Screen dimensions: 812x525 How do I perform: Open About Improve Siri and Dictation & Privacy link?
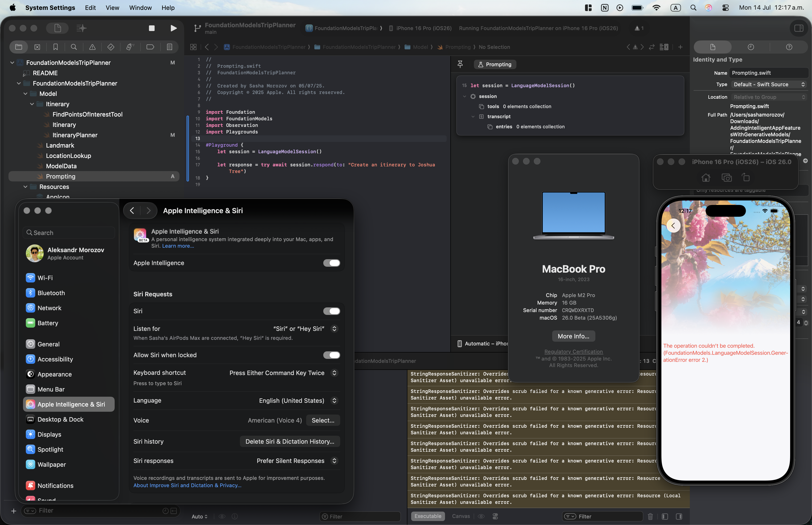(187, 485)
